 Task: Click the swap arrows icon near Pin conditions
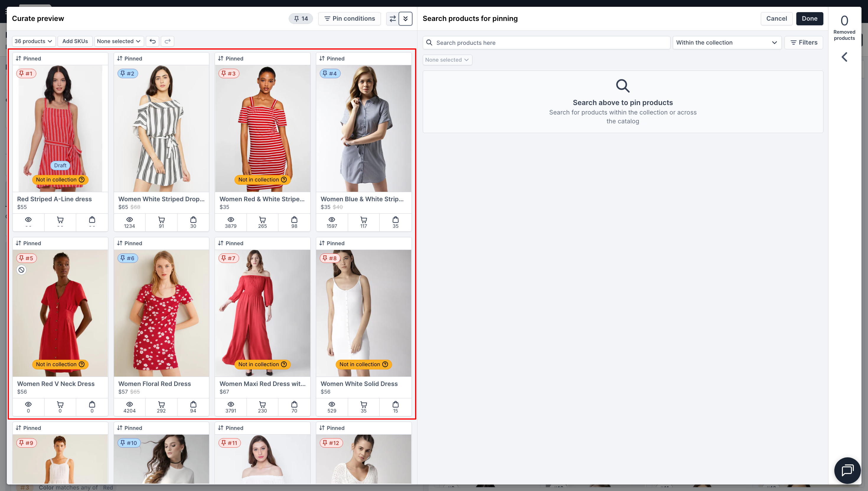coord(392,19)
